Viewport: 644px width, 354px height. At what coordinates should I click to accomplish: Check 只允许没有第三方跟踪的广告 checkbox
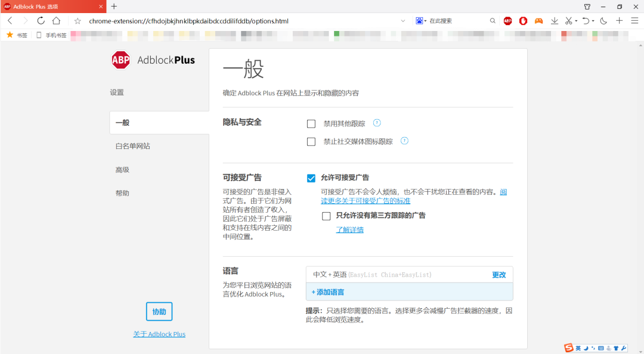[326, 216]
